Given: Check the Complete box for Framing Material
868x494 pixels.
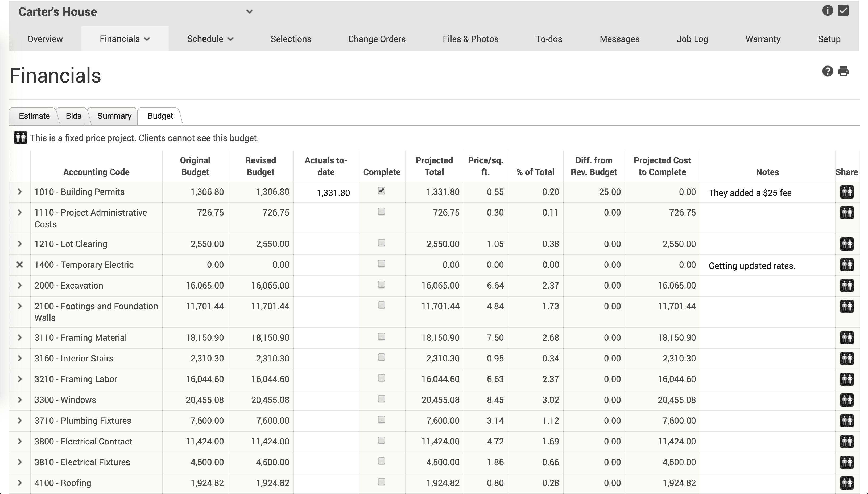Looking at the screenshot, I should coord(381,337).
